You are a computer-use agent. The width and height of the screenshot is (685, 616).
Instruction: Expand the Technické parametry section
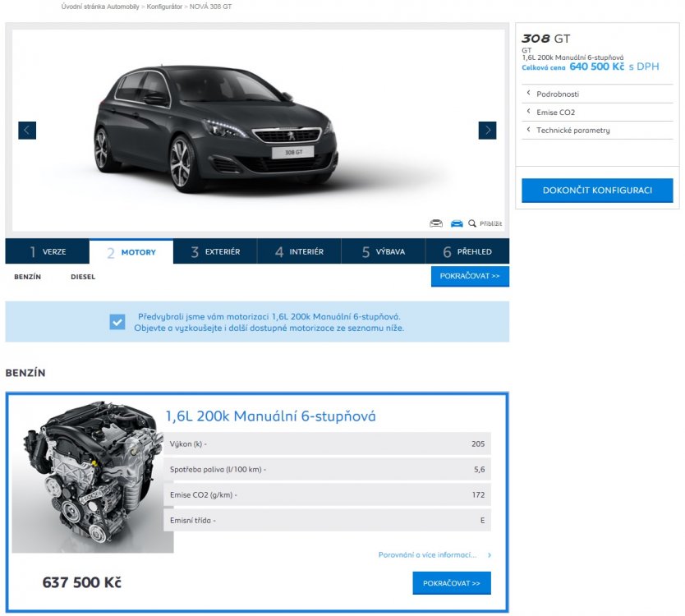597,131
